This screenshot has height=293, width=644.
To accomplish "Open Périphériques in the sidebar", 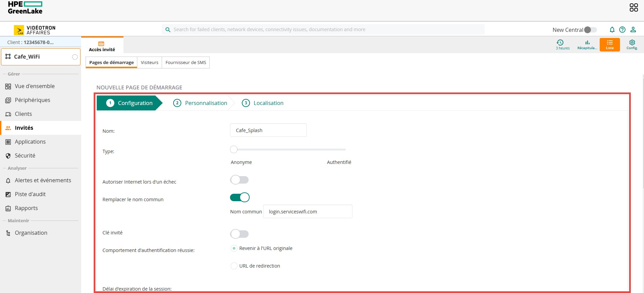I will pos(32,100).
